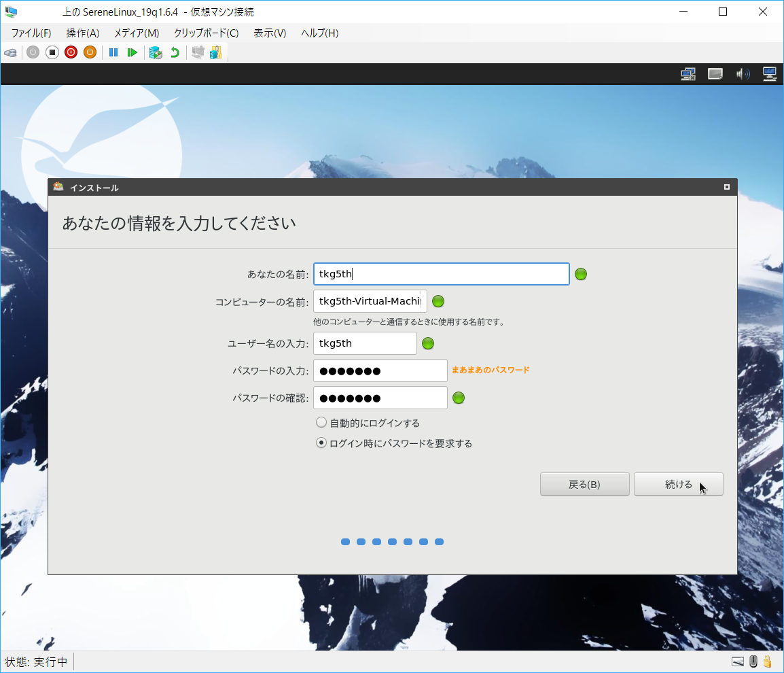The image size is (784, 673).
Task: Click the password input field
Action: 380,370
